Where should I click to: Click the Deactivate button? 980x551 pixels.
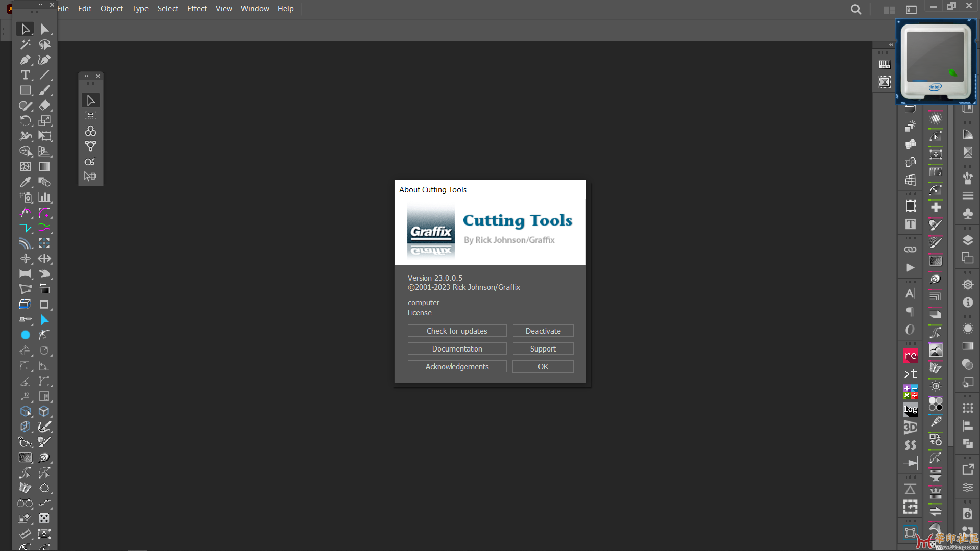click(543, 331)
